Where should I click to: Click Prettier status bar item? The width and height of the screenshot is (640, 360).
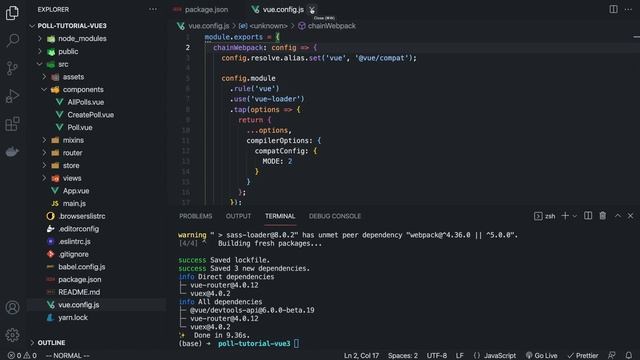(582, 356)
